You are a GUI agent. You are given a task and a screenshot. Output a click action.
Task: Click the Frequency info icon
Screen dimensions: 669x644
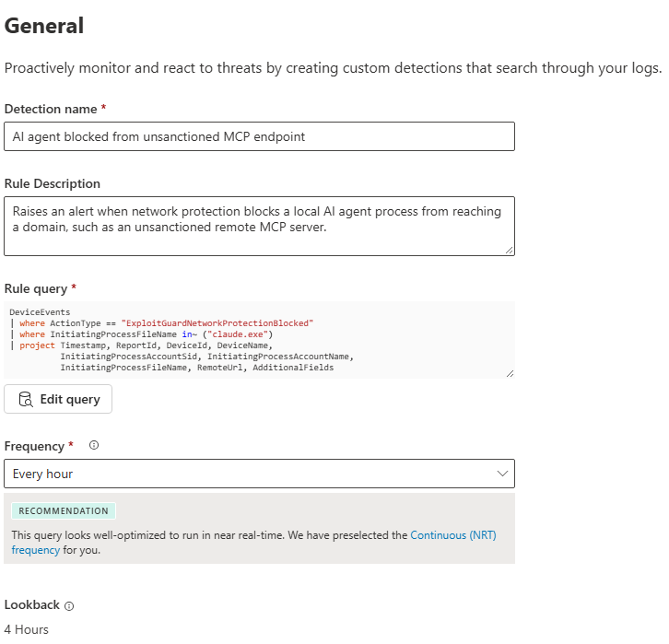(94, 445)
